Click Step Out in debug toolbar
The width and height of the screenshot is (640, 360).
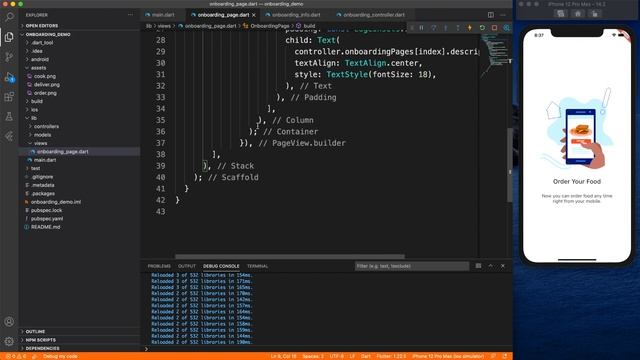pyautogui.click(x=458, y=28)
